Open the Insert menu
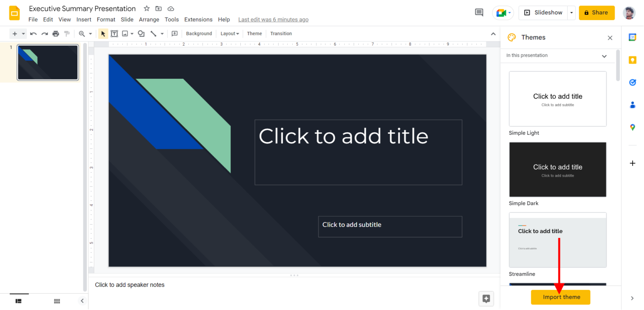Viewport: 644px width, 310px height. [84, 19]
